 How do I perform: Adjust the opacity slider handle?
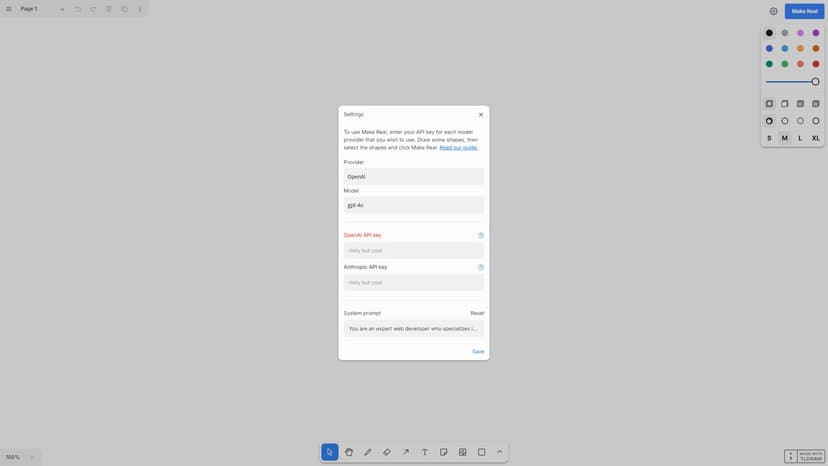815,82
